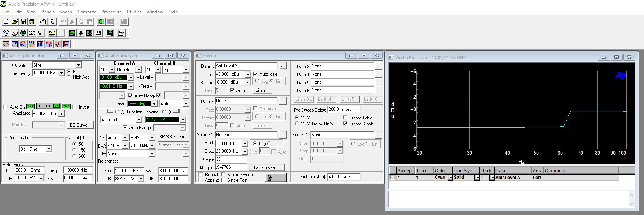The image size is (644, 215).
Task: Click the OUTPUTS ON button
Action: tap(49, 106)
